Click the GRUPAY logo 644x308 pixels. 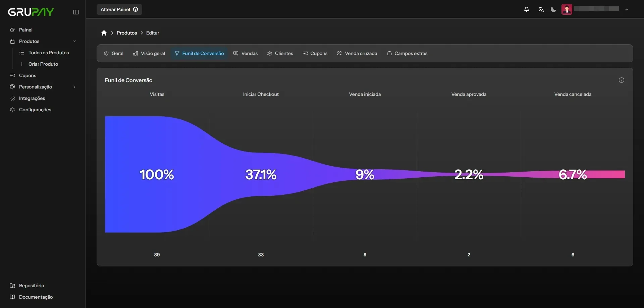pyautogui.click(x=31, y=12)
